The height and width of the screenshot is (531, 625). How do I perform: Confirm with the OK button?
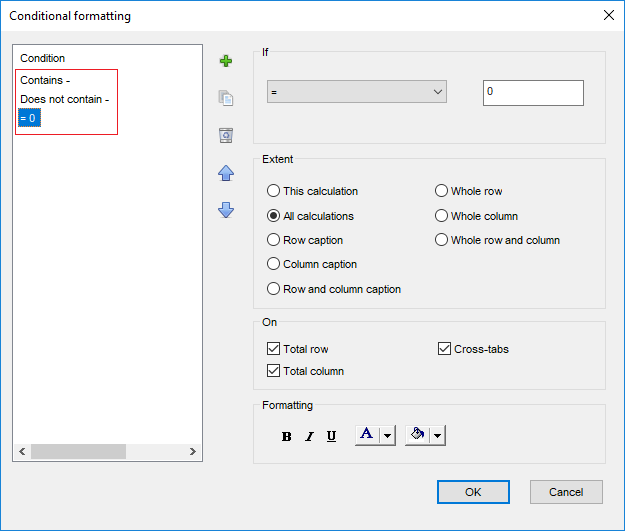click(473, 492)
